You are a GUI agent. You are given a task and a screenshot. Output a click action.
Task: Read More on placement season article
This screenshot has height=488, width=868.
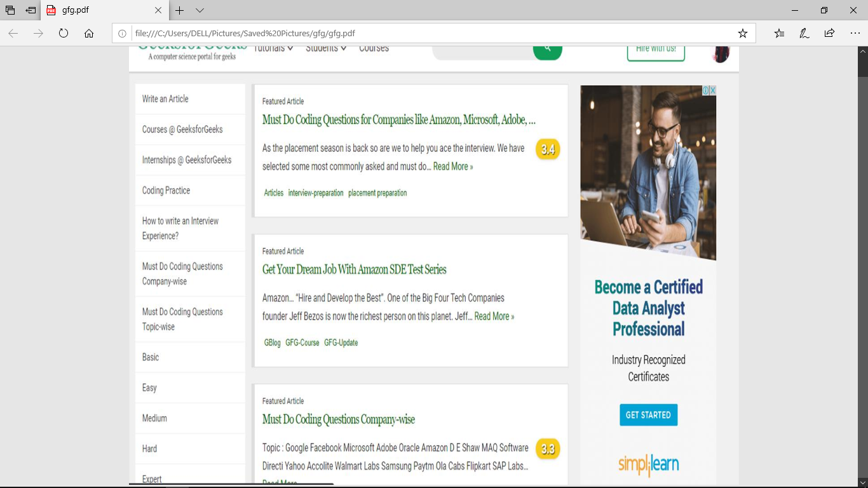tap(453, 166)
